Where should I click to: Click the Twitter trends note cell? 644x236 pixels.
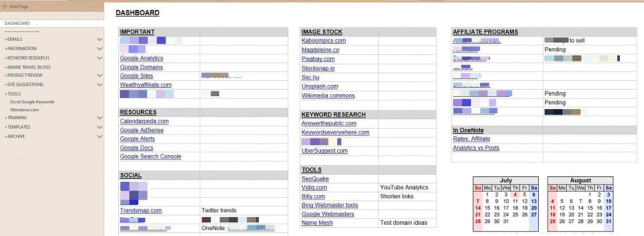pyautogui.click(x=219, y=210)
